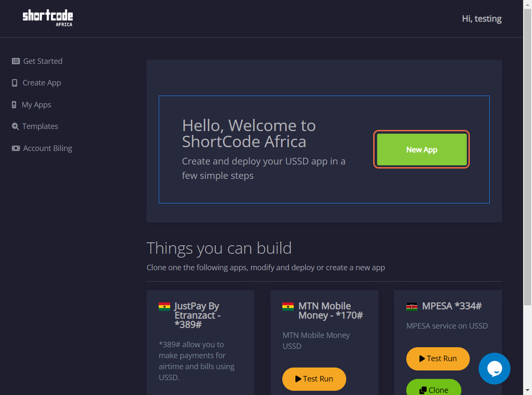532x395 pixels.
Task: Click the Account Biling money icon
Action: coord(16,148)
